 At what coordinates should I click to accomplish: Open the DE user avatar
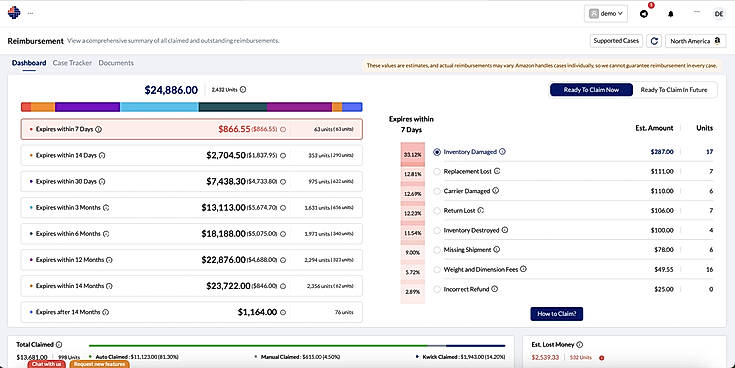(719, 14)
